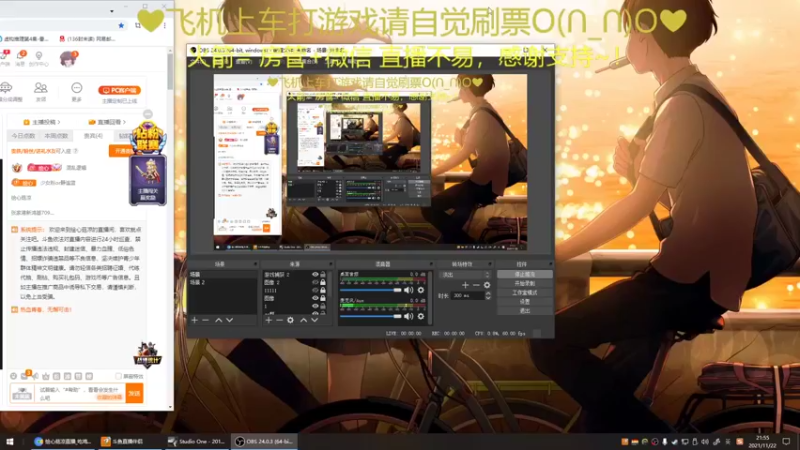The width and height of the screenshot is (800, 450).
Task: Click 开始录制 to start recording
Action: [524, 284]
